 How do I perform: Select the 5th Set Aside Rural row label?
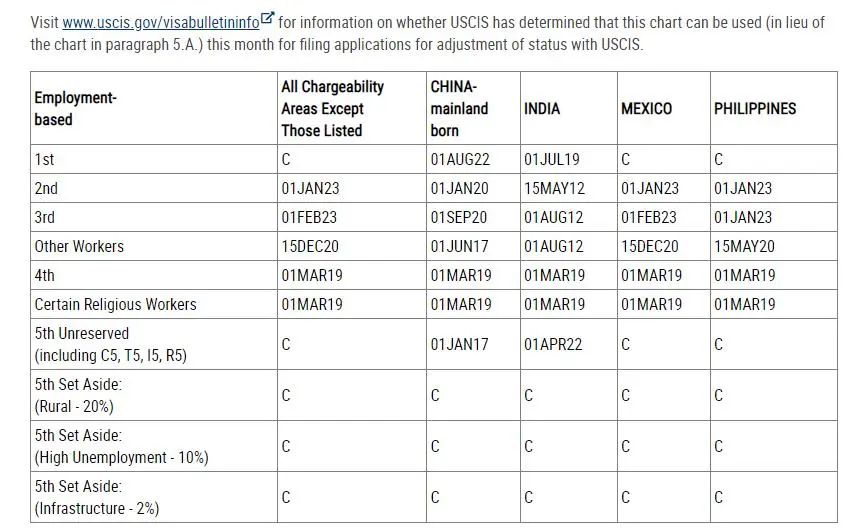tap(78, 395)
